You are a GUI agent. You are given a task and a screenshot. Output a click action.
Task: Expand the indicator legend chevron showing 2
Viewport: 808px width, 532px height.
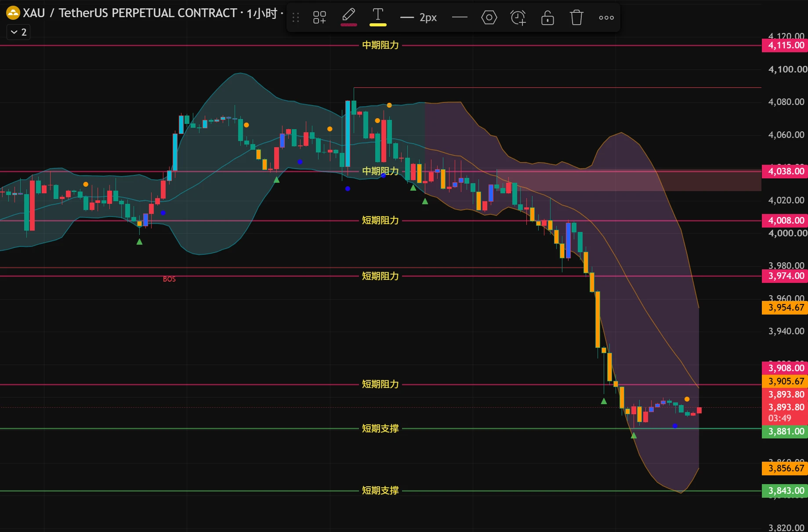click(18, 32)
